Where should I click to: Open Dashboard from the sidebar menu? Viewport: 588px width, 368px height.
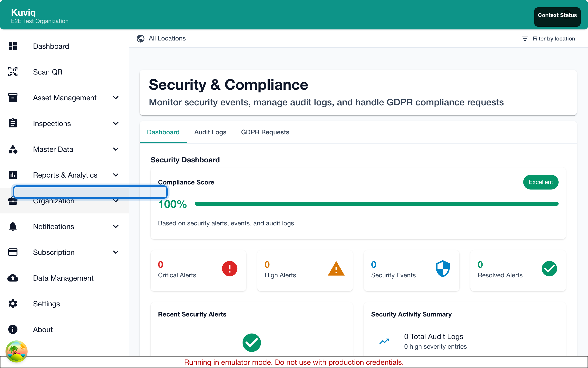coord(64,46)
